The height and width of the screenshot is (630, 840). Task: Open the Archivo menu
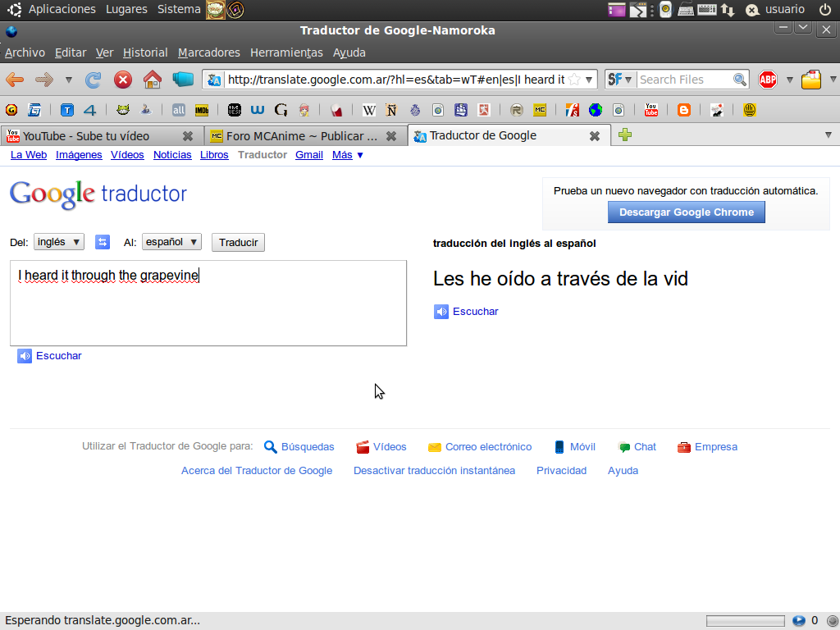[x=25, y=52]
